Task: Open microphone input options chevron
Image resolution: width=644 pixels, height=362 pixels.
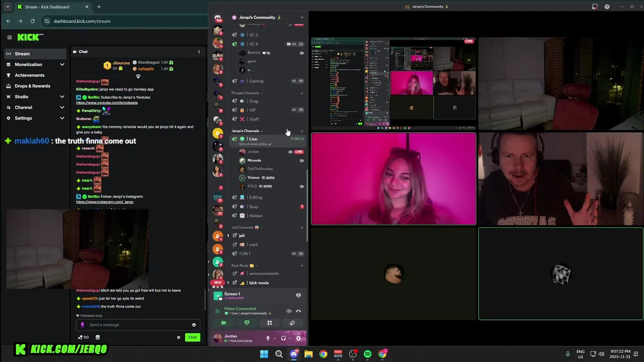Action: point(274,338)
